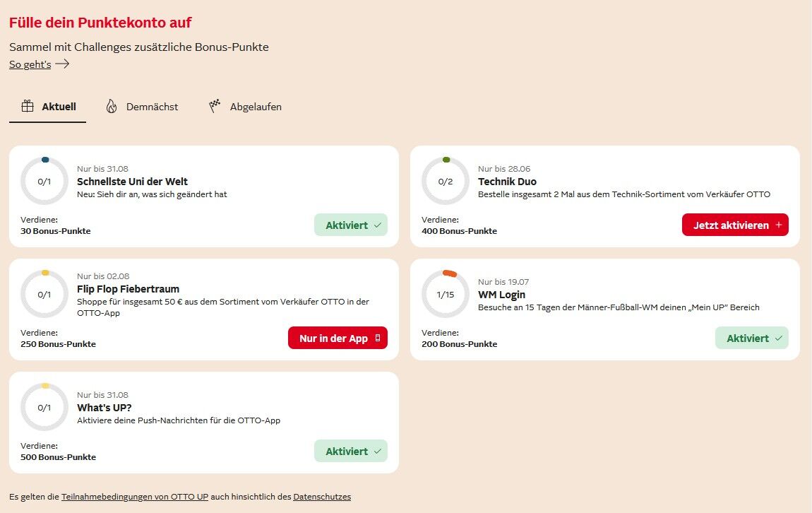Toggle Aktiviert button for What's UP? challenge
Viewport: 812px width, 513px height.
tap(351, 451)
